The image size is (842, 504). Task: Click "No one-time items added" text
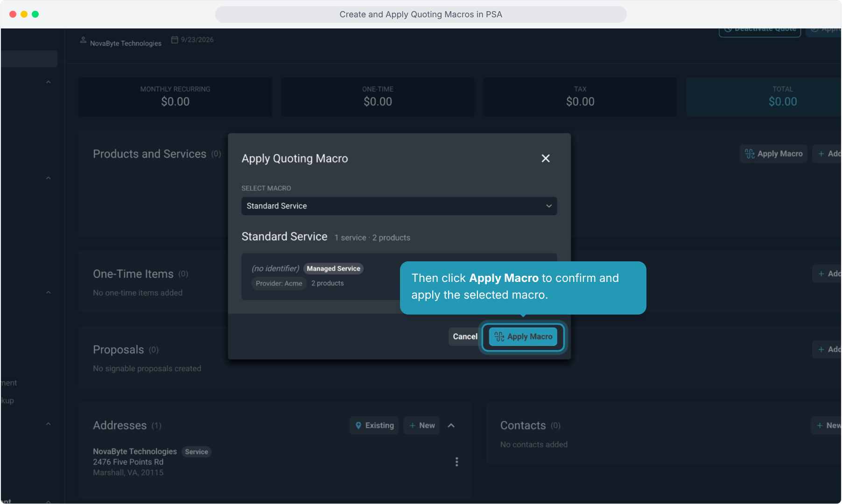click(x=138, y=293)
